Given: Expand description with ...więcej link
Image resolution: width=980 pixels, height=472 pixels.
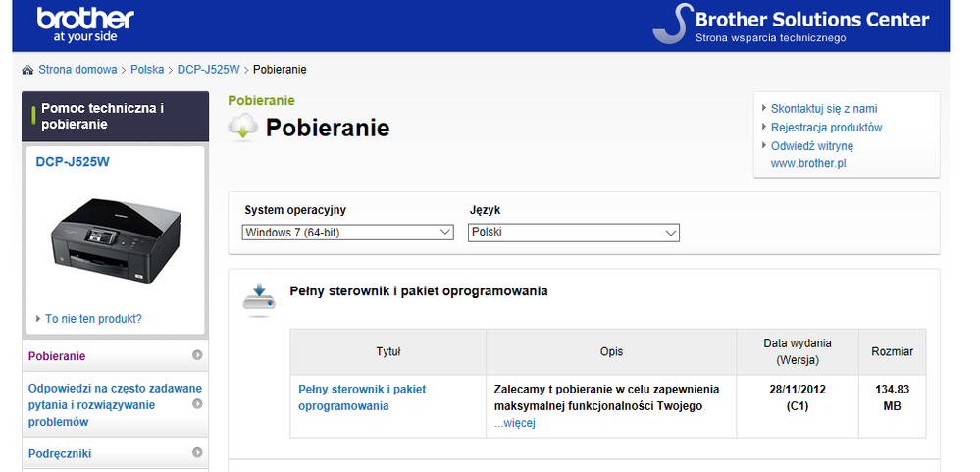Looking at the screenshot, I should 514,423.
